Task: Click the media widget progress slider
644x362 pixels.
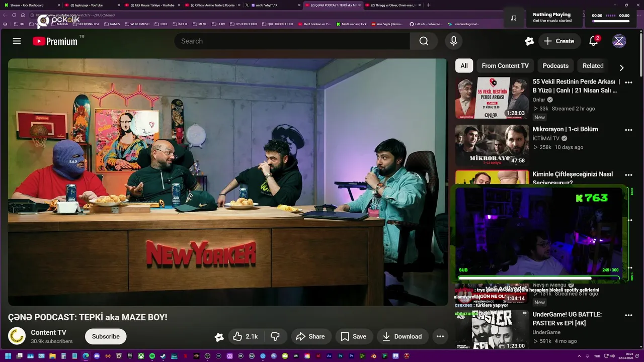Action: click(611, 21)
